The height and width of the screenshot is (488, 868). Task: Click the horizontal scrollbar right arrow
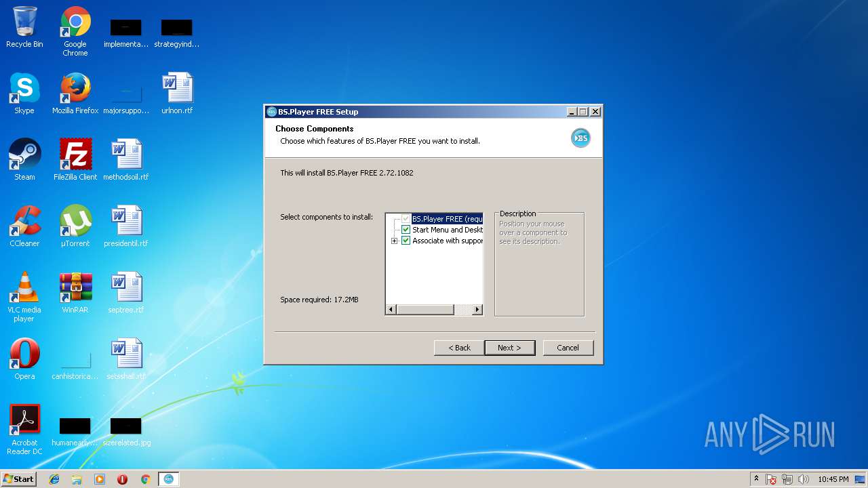tap(477, 310)
